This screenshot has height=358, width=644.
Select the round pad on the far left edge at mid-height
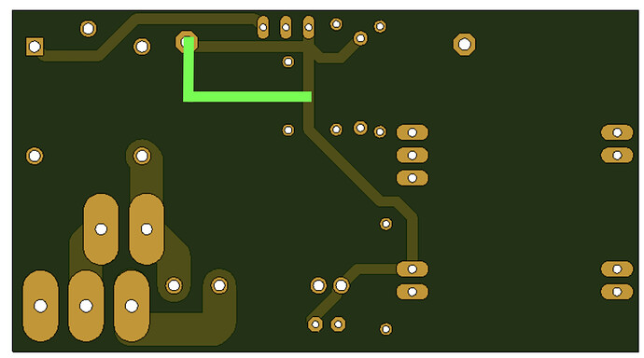[x=35, y=156]
